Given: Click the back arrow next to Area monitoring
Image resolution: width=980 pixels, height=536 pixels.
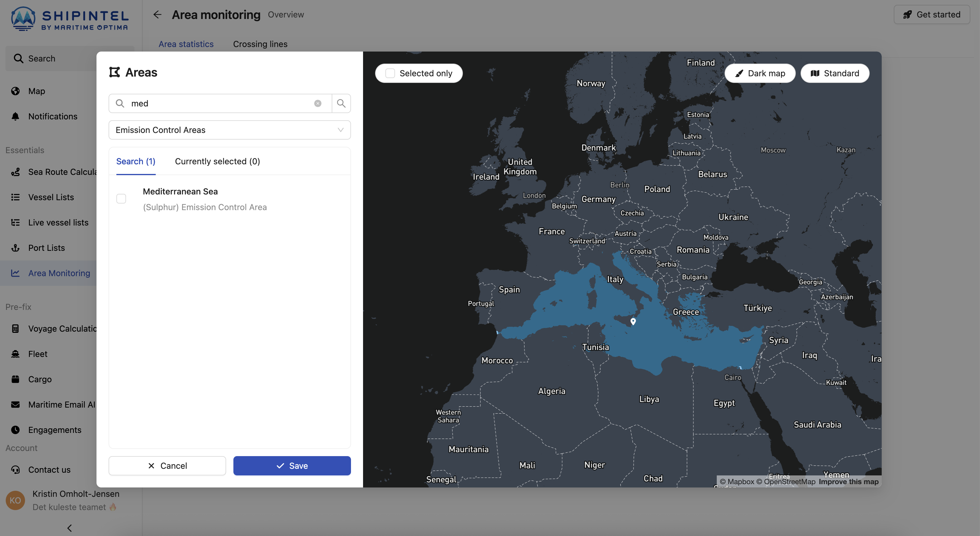Looking at the screenshot, I should (x=157, y=14).
